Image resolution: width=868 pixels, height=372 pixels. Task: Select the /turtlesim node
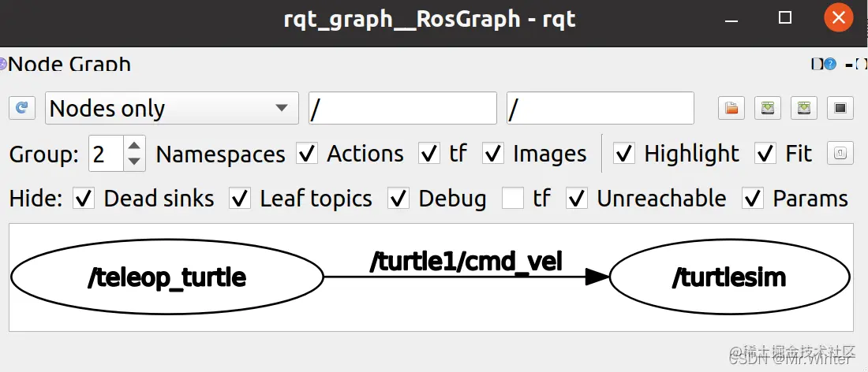pos(729,277)
